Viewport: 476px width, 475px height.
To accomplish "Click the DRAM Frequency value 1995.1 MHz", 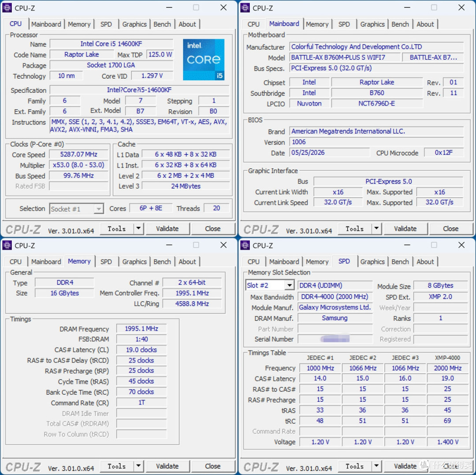I will click(141, 329).
